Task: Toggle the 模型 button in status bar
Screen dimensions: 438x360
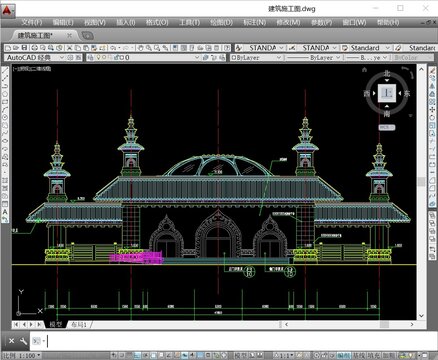Action: pyautogui.click(x=240, y=356)
